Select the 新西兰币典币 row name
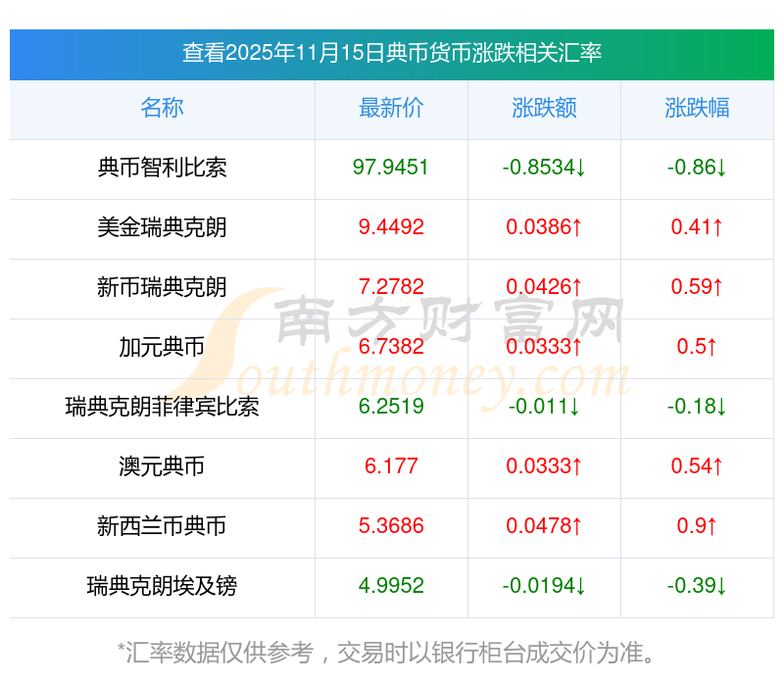This screenshot has height=683, width=784. coord(162,526)
